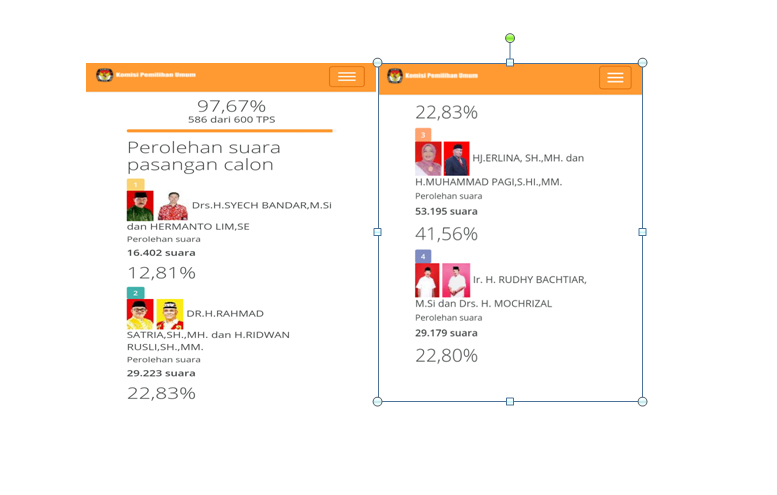Click the Hj. Erlina candidate photo

click(428, 159)
